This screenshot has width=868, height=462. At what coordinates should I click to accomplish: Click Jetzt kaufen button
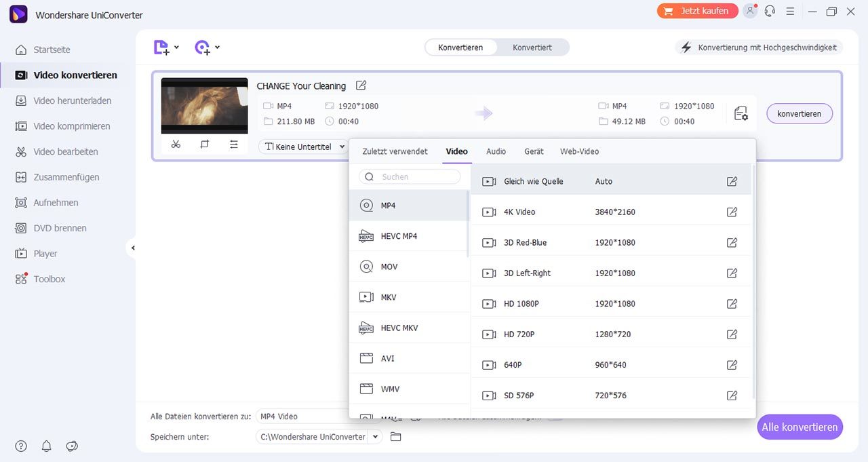[697, 11]
